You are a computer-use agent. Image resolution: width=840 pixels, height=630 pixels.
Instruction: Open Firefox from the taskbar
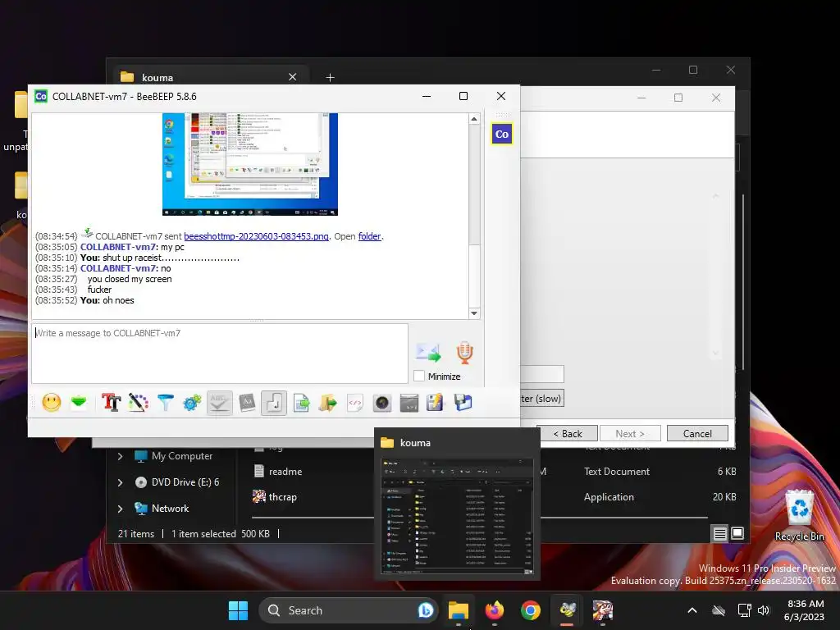click(494, 610)
